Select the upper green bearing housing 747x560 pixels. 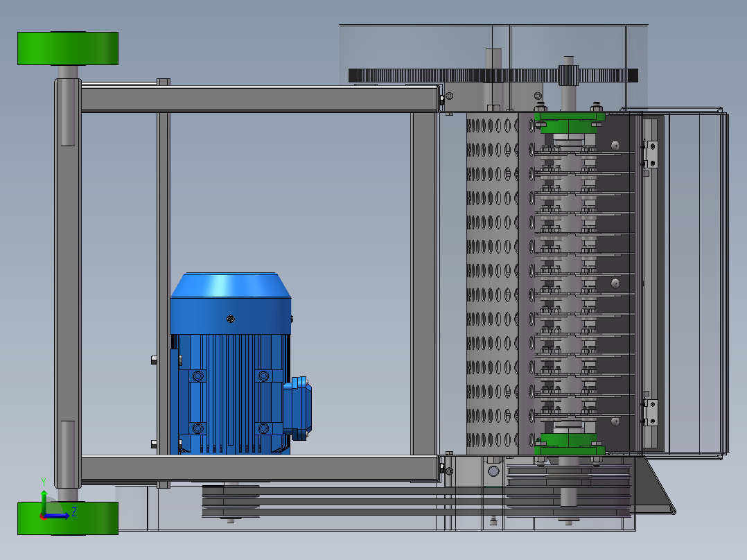(570, 122)
